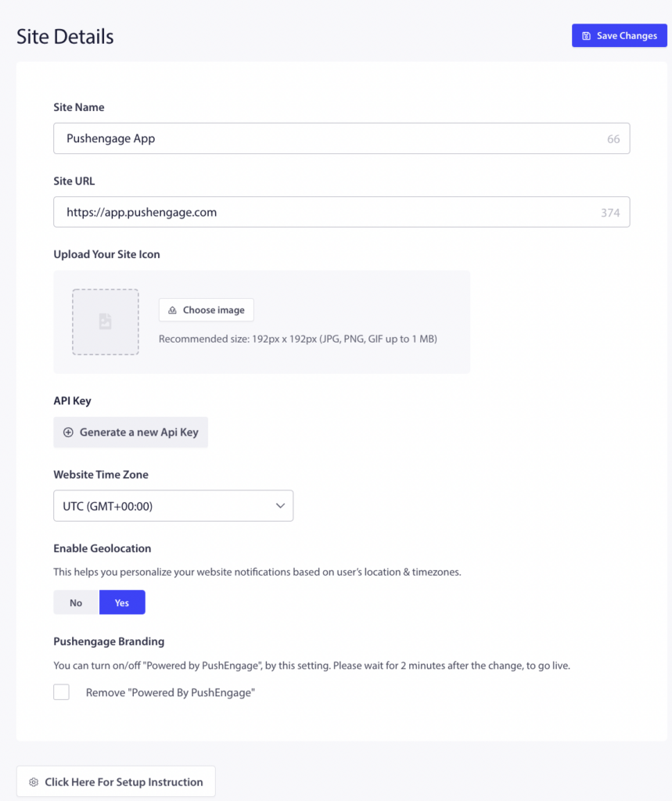672x801 pixels.
Task: Focus the Site Name input field
Action: (x=342, y=138)
